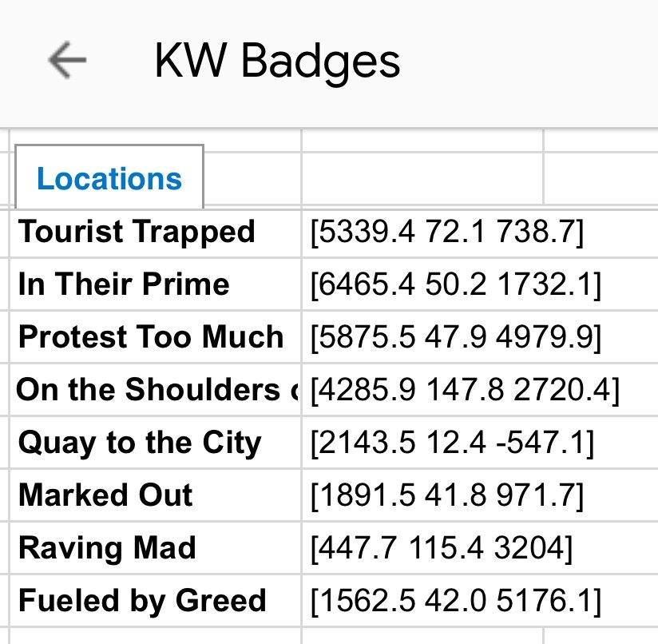Click coordinates cell [447.7 115.4 3204]
The width and height of the screenshot is (658, 644).
pyautogui.click(x=480, y=548)
